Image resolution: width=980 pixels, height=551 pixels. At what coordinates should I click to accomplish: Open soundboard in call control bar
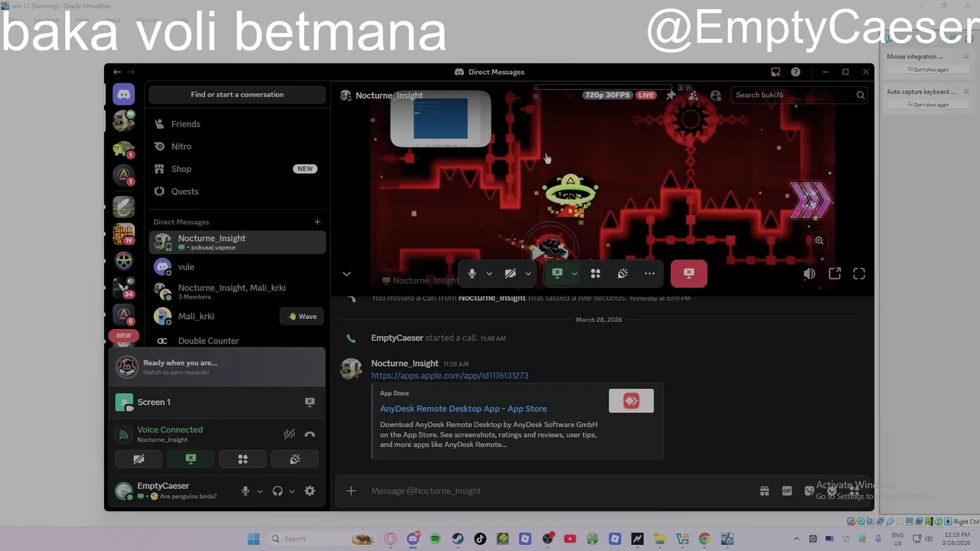[623, 273]
